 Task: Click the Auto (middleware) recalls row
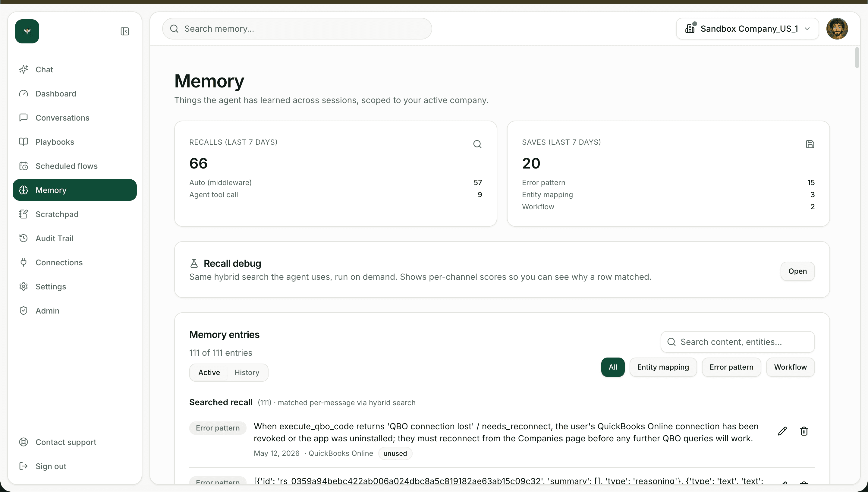pyautogui.click(x=335, y=182)
